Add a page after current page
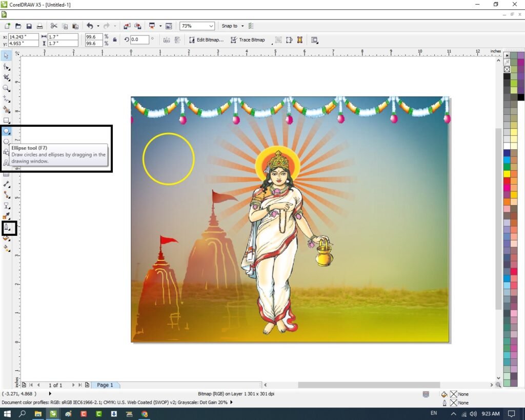Screen dimensions: 525x420 87,385
